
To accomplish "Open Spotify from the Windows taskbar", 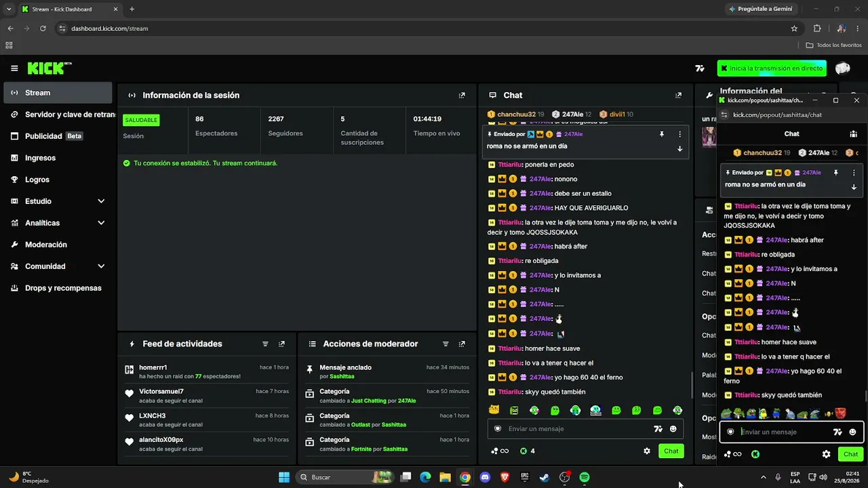I will 585,477.
